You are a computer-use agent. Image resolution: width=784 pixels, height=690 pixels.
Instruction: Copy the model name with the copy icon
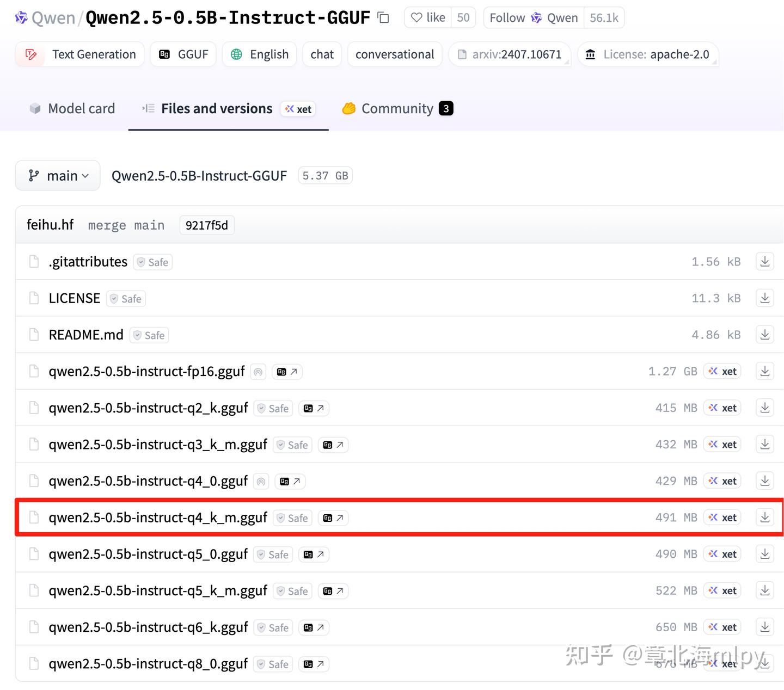coord(383,18)
